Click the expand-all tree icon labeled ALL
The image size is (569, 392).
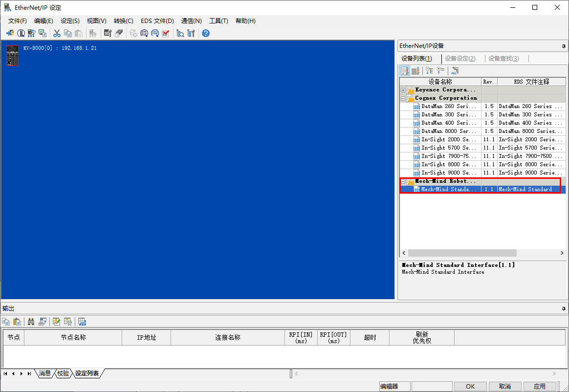pos(455,70)
